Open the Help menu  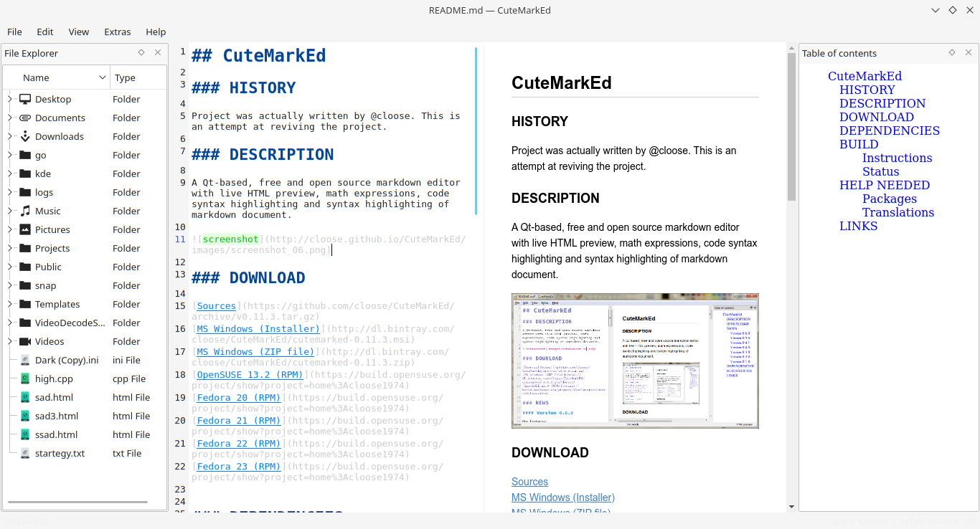click(x=156, y=32)
